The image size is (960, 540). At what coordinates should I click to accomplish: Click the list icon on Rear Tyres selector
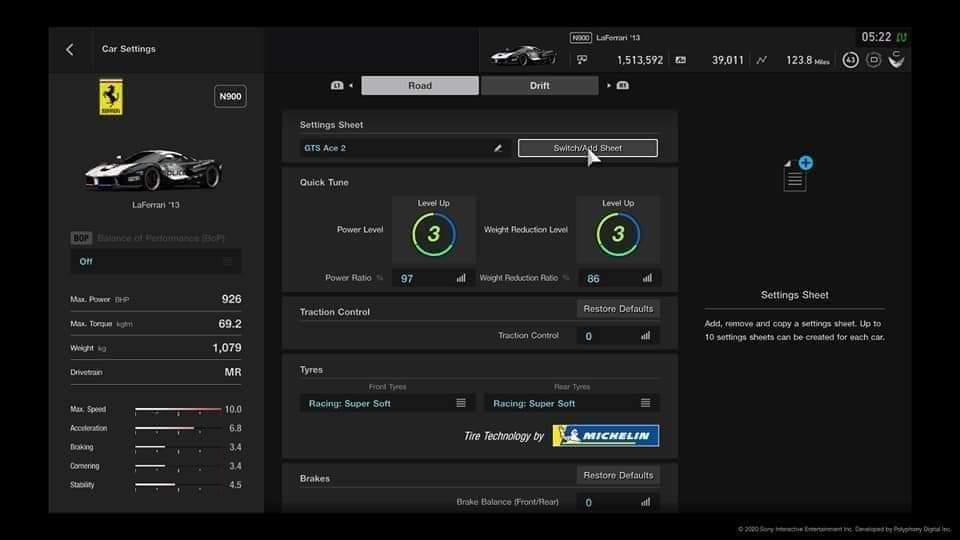(645, 403)
